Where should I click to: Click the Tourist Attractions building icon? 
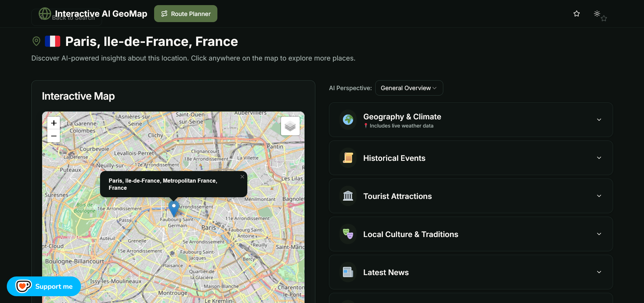point(348,196)
